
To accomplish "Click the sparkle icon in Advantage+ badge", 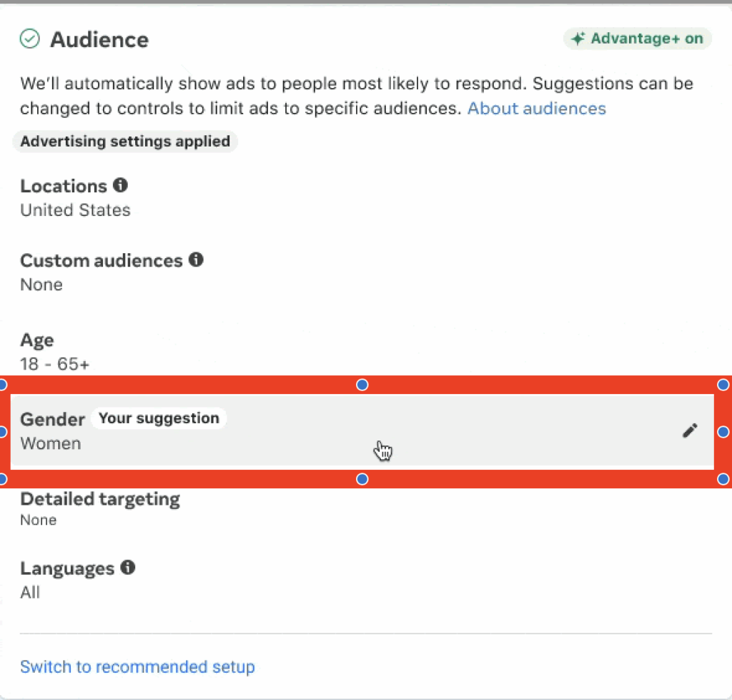I will click(x=578, y=39).
